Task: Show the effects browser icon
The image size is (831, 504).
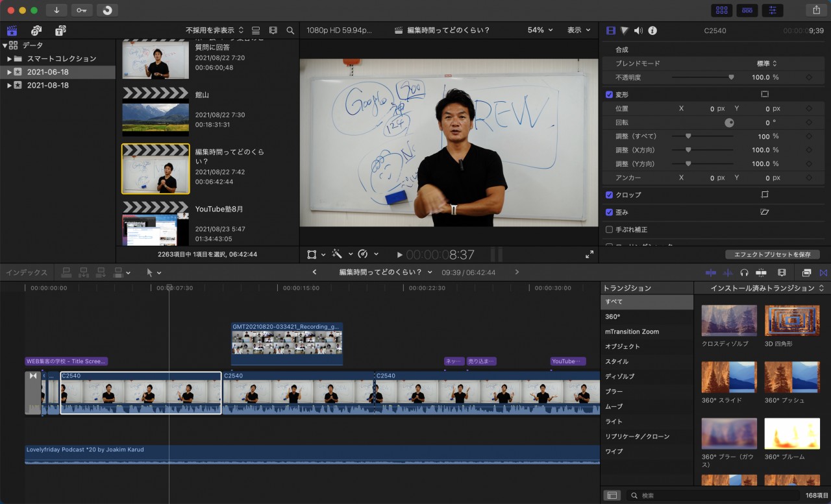Action: click(x=806, y=272)
